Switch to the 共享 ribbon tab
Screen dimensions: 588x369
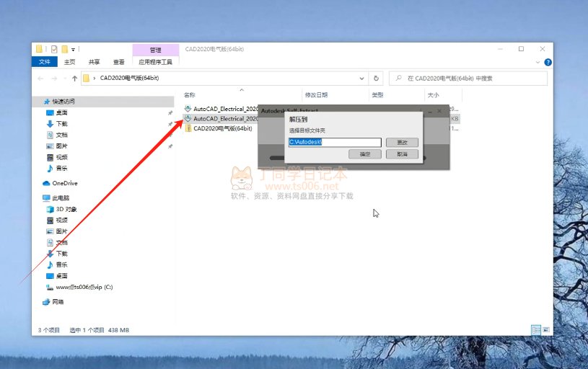click(x=94, y=62)
